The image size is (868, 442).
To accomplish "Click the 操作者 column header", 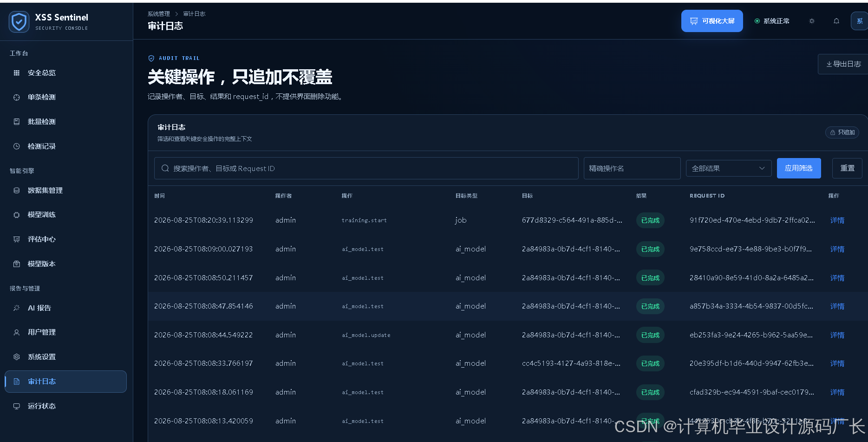I will pos(283,196).
